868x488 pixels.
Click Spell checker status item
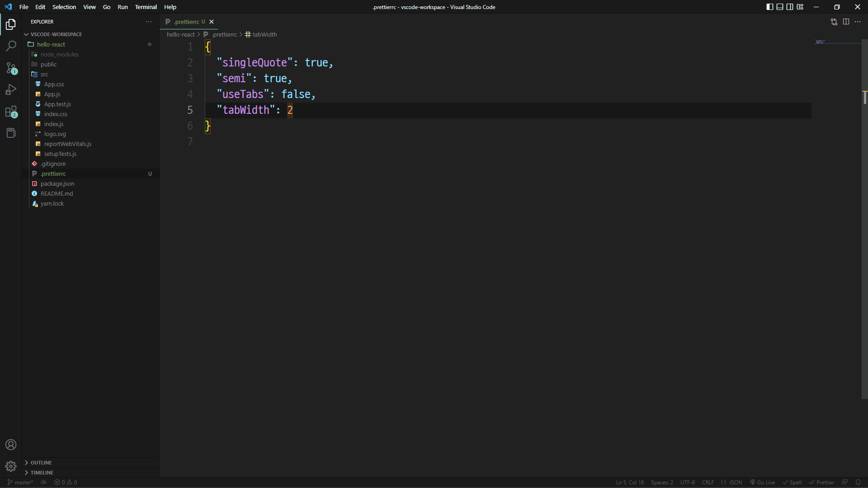[793, 482]
